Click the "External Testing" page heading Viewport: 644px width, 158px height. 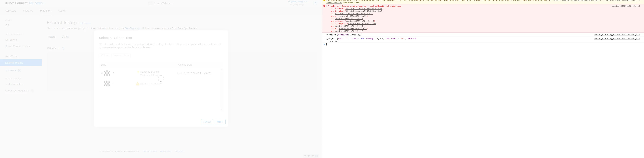tap(62, 23)
